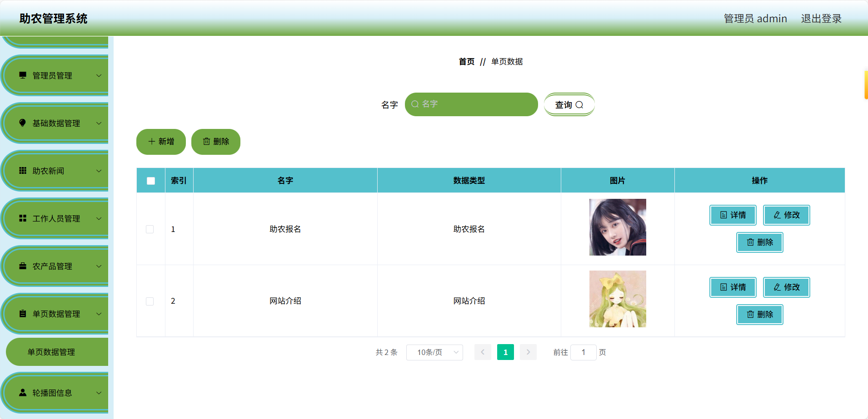
Task: Click the person icon beside 轮播图信息
Action: coord(23,392)
